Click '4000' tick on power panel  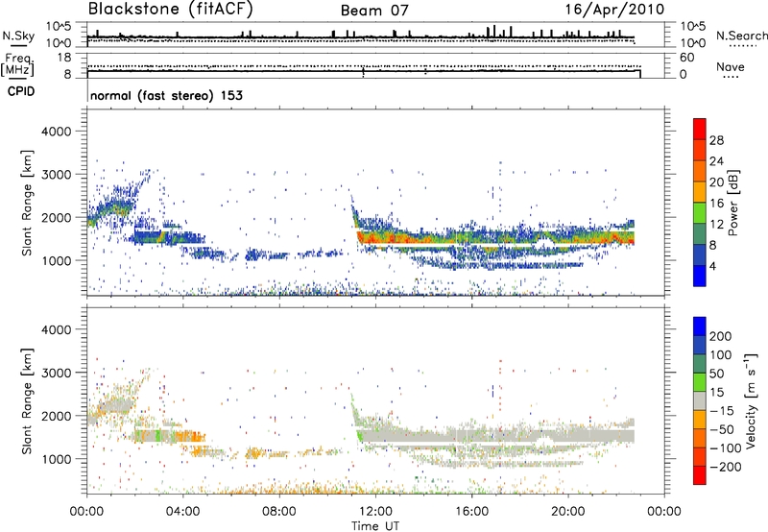(57, 132)
